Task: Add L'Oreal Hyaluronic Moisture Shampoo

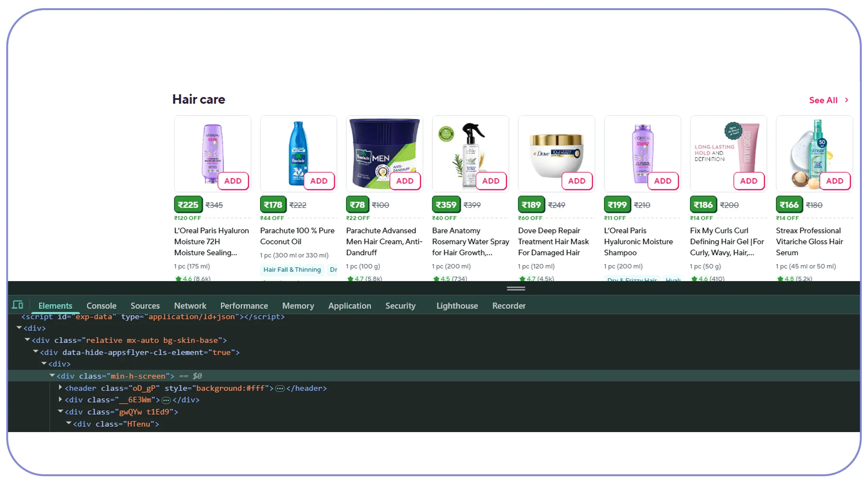Action: 663,181
